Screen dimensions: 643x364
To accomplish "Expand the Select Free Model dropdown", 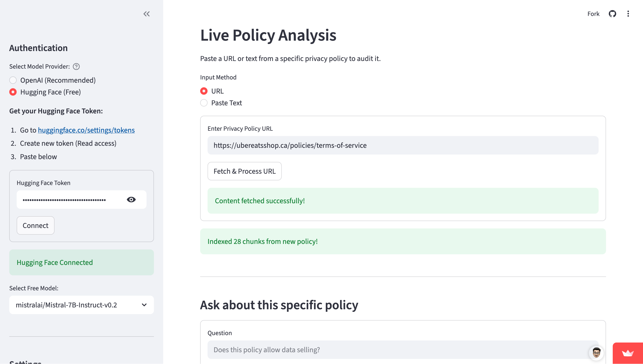I will pos(82,305).
